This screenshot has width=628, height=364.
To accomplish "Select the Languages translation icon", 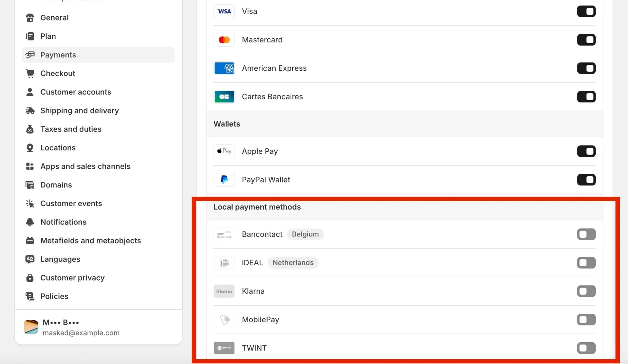I will (30, 259).
